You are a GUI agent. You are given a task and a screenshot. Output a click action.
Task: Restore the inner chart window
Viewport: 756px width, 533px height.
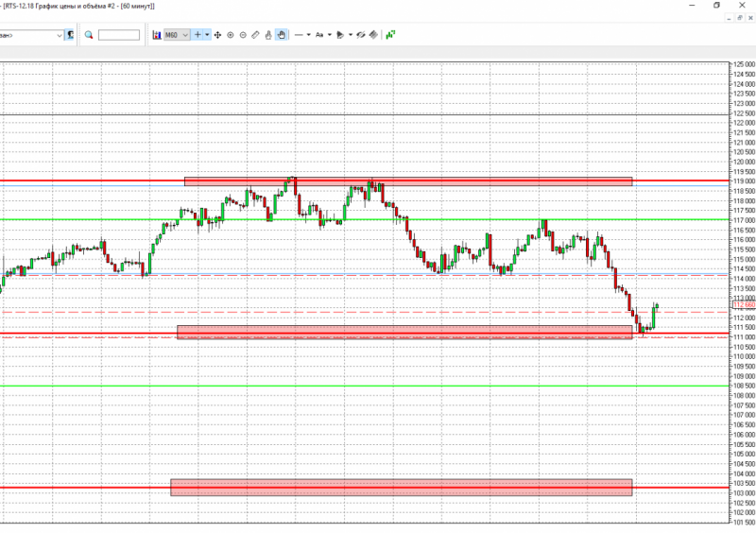[740, 18]
